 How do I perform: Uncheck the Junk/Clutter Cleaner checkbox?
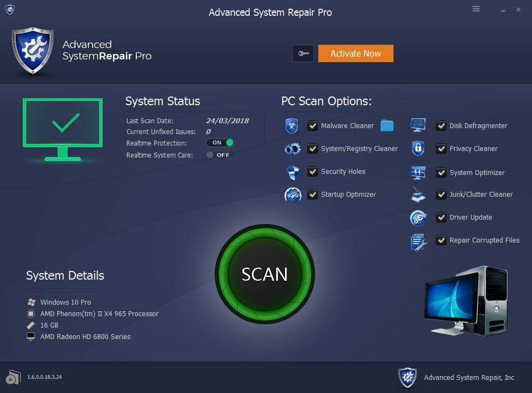coord(441,195)
